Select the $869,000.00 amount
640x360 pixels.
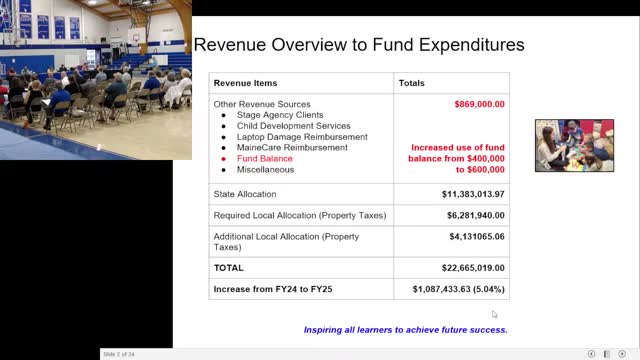tap(480, 104)
